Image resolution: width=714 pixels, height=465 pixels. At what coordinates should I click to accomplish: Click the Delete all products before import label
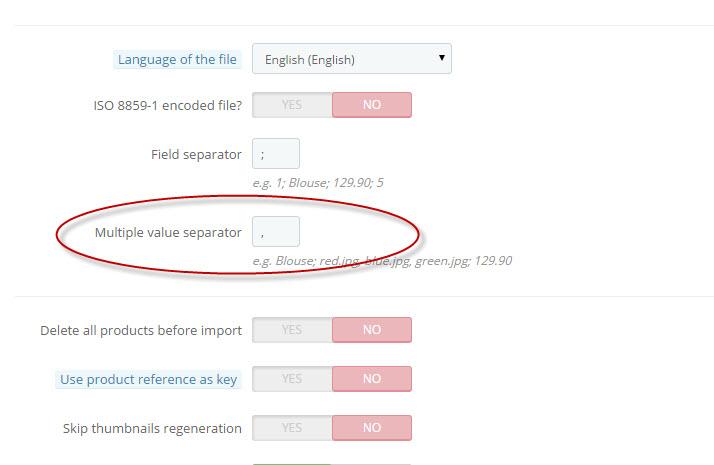141,331
